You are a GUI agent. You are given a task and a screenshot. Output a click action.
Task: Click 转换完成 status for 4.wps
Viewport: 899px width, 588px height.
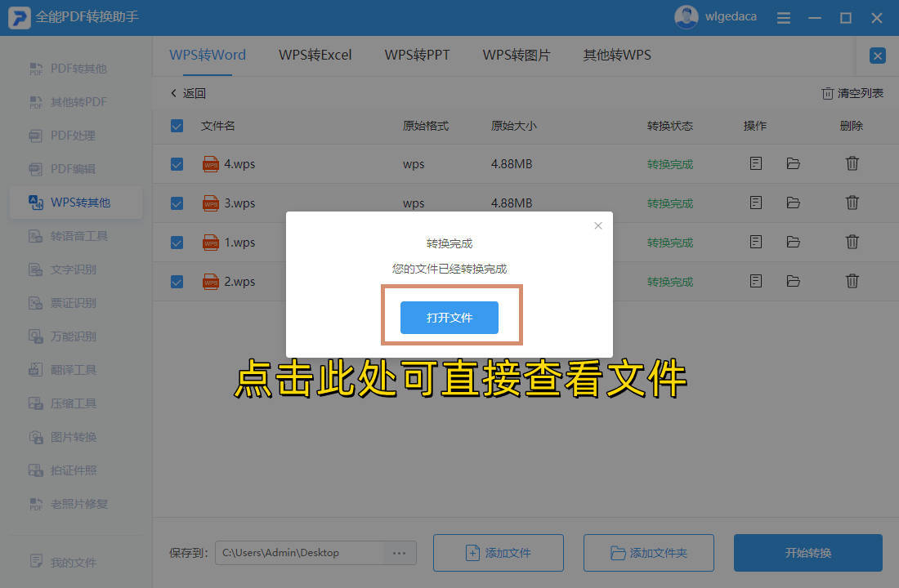pos(669,164)
